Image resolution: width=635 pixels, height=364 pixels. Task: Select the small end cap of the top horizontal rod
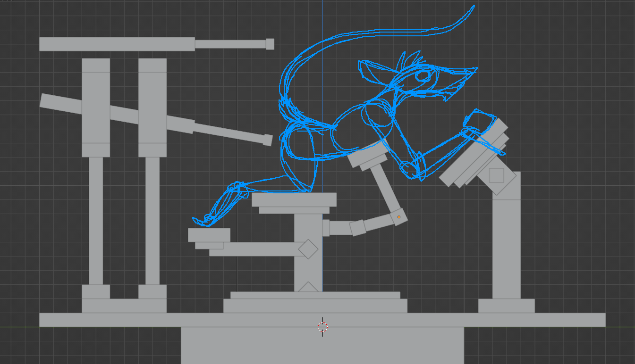click(x=270, y=44)
